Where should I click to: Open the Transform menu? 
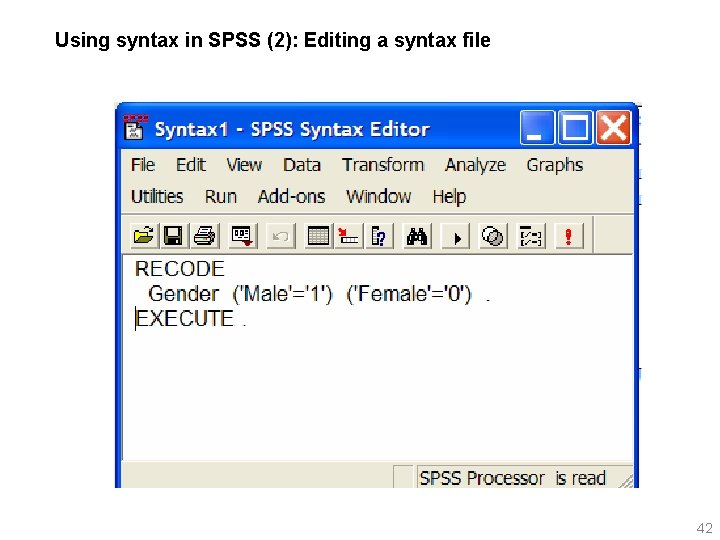coord(383,164)
